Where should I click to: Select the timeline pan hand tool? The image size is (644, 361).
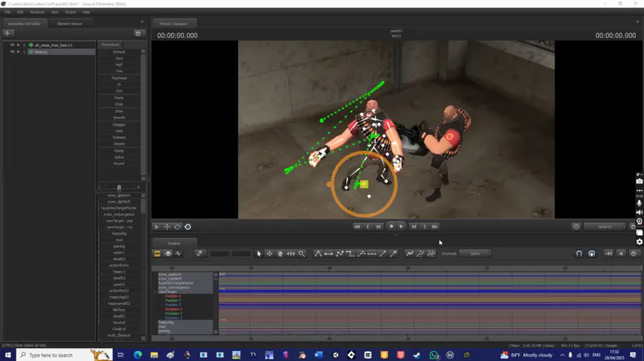(x=280, y=254)
